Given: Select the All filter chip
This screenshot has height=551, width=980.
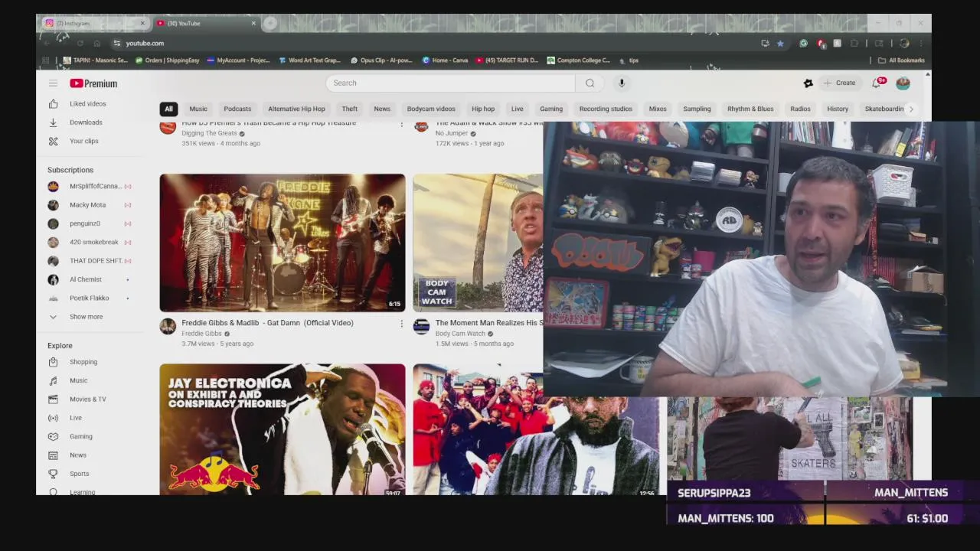Looking at the screenshot, I should pyautogui.click(x=168, y=109).
